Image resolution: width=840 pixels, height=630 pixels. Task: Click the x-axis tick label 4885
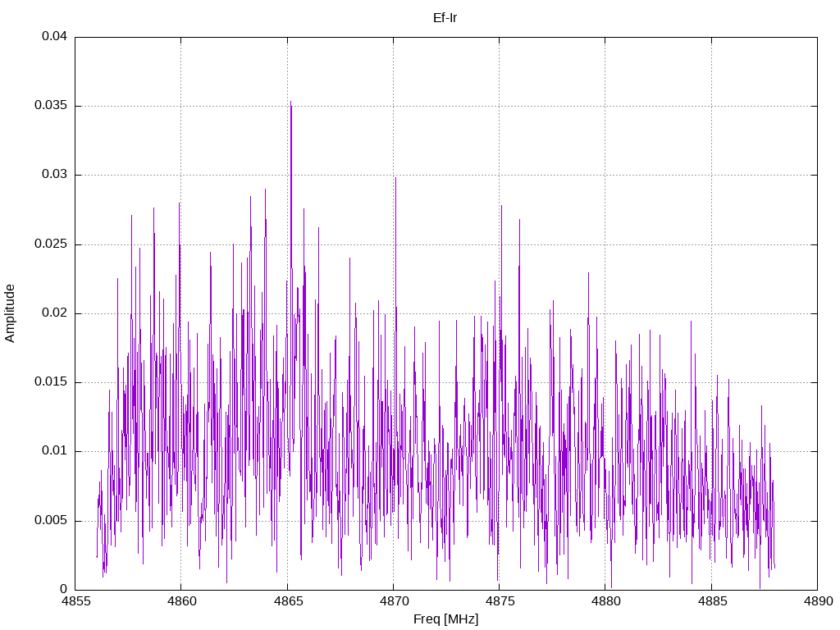point(712,601)
